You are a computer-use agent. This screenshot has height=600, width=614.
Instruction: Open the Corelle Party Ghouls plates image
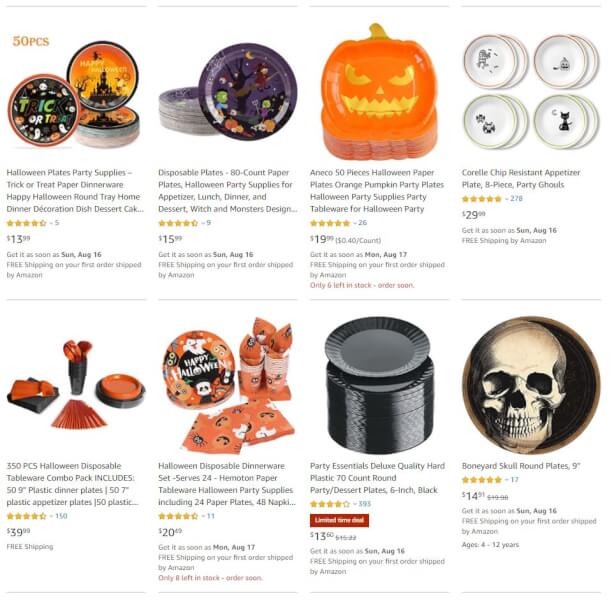[531, 92]
